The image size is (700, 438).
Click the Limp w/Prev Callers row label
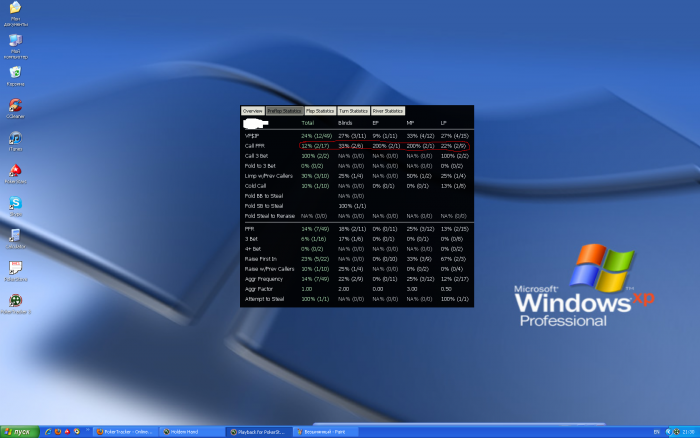tap(269, 176)
